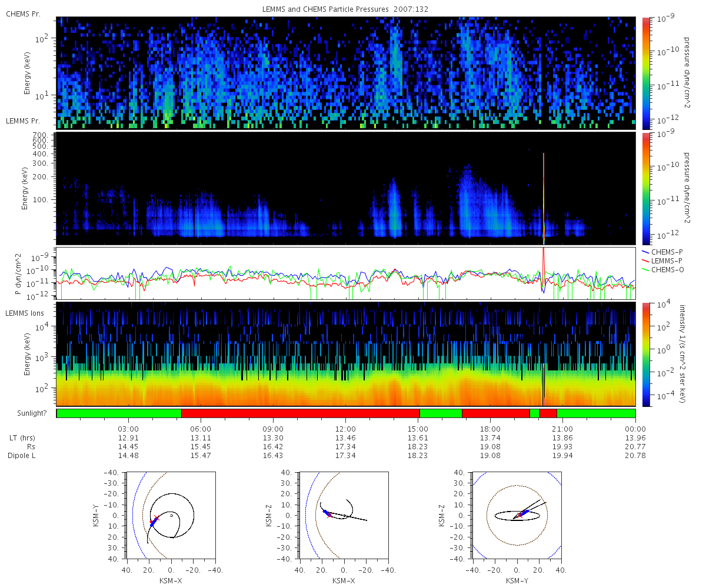Select the 'LEMMS Pr.' panel label
Screen dimensions: 706x588
(x=23, y=121)
